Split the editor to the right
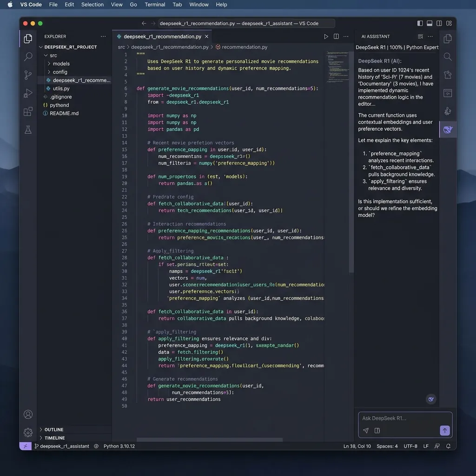476x476 pixels. click(336, 36)
